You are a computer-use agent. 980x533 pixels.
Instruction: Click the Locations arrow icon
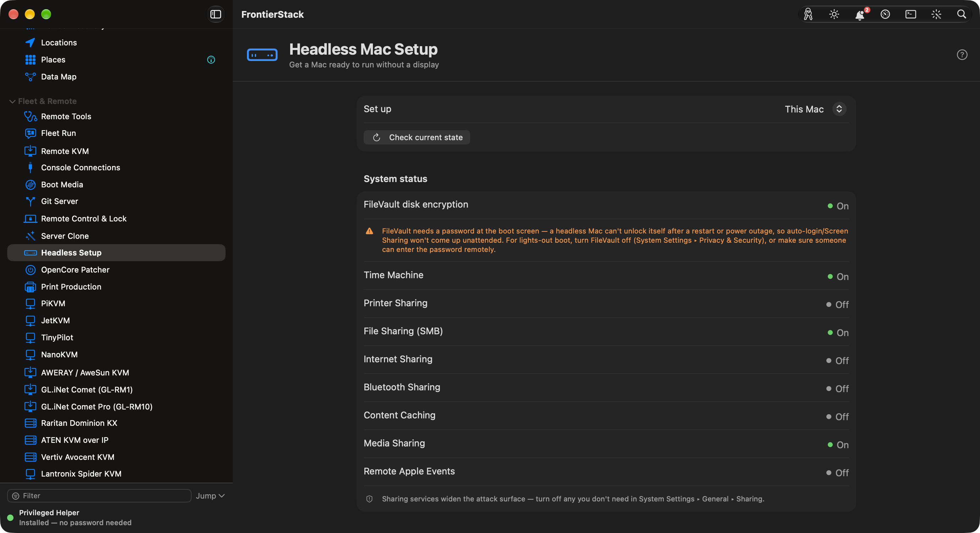[x=30, y=43]
